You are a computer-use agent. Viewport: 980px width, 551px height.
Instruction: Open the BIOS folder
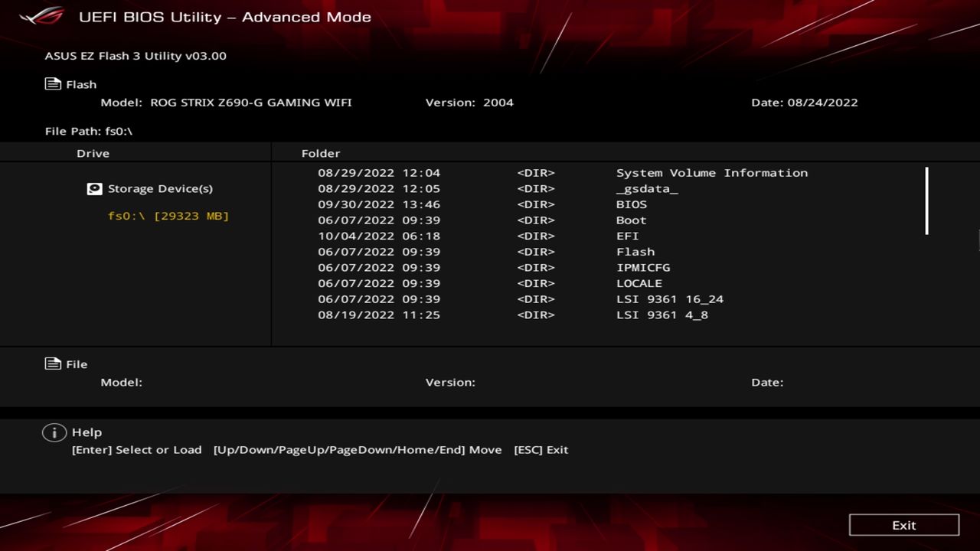(x=632, y=204)
